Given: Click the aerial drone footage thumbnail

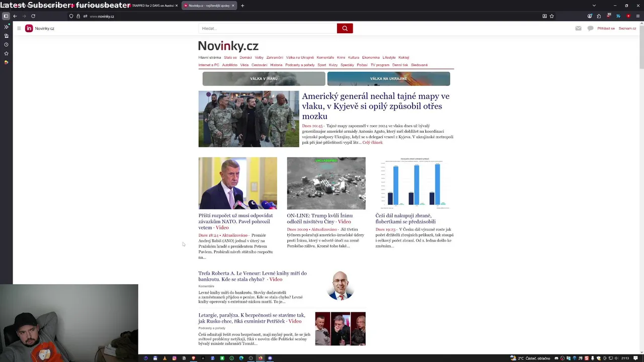Looking at the screenshot, I should coord(326,183).
